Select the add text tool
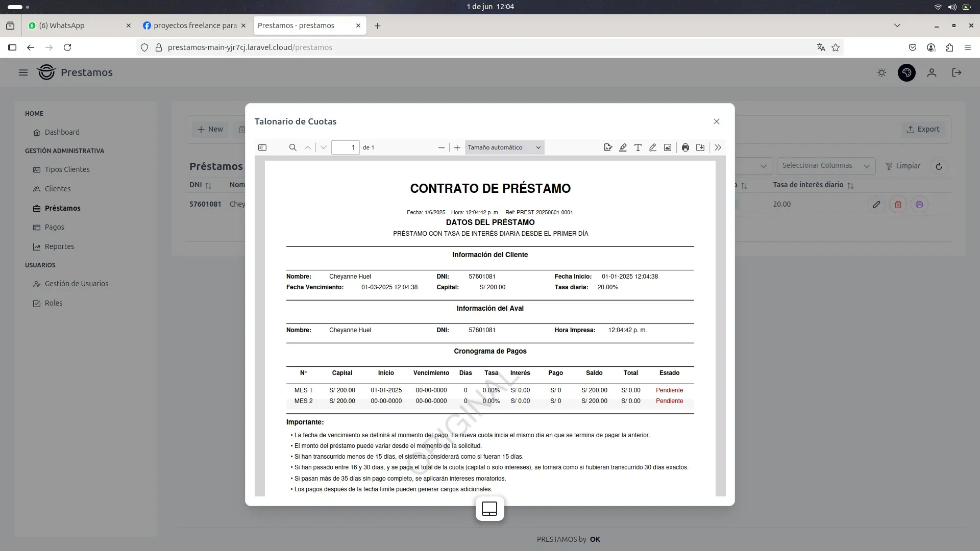 tap(638, 147)
